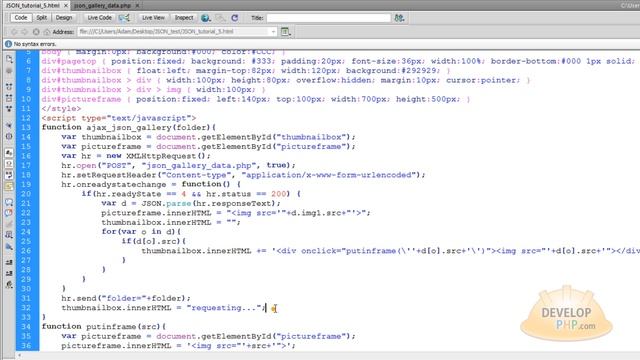Close the JSON_tutorial_5.html tab

pyautogui.click(x=65, y=5)
